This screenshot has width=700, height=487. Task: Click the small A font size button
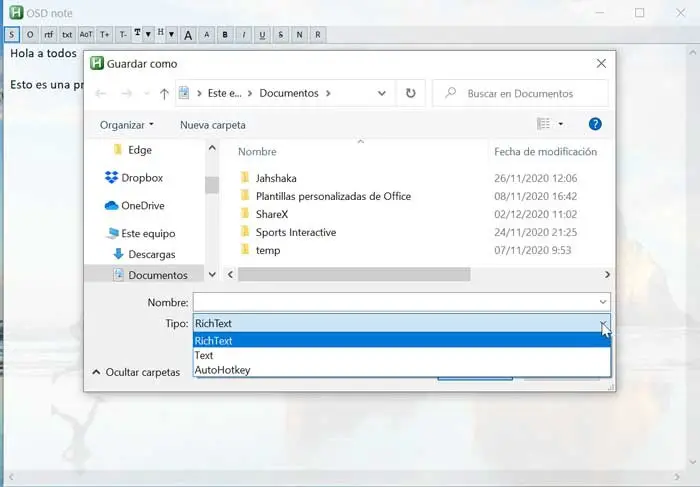[206, 34]
